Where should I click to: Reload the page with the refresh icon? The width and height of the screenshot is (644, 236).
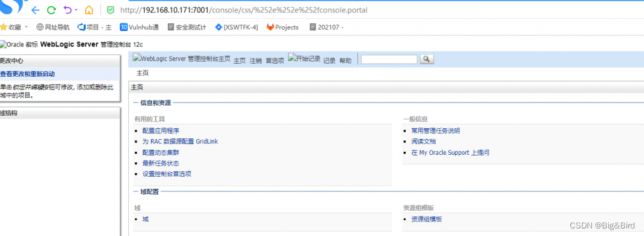pyautogui.click(x=51, y=10)
